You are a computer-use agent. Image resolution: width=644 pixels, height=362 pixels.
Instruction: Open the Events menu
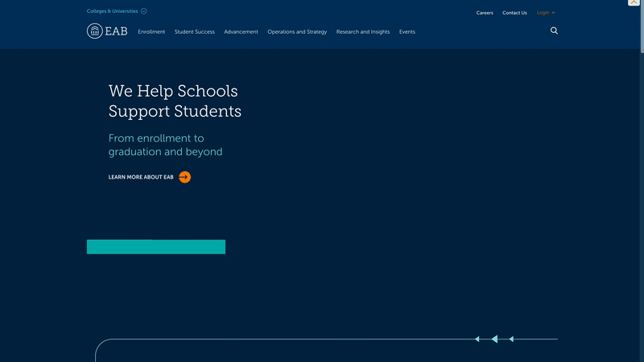[407, 31]
